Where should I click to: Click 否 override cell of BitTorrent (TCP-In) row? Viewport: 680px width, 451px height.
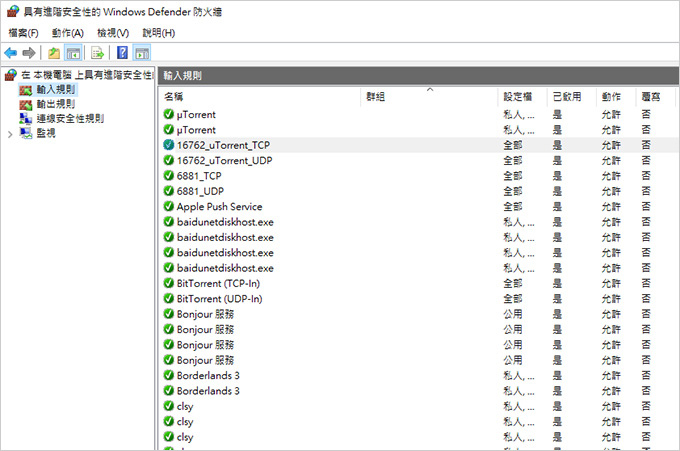pyautogui.click(x=646, y=283)
